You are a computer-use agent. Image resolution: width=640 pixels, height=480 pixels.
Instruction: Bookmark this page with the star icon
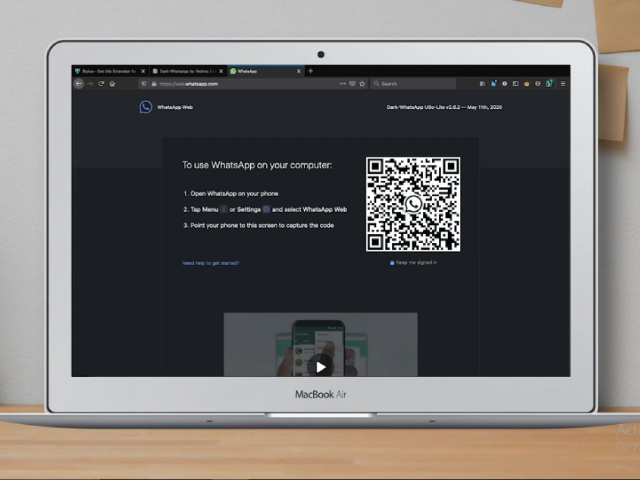click(363, 84)
